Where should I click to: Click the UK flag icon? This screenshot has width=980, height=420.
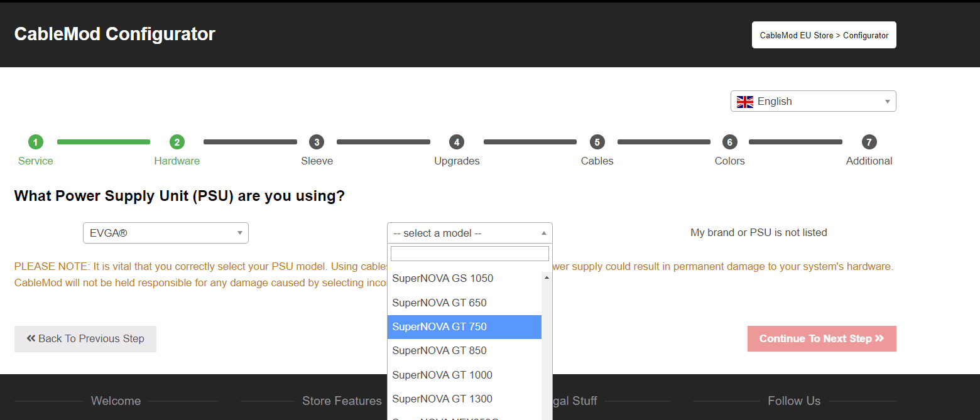(x=745, y=102)
